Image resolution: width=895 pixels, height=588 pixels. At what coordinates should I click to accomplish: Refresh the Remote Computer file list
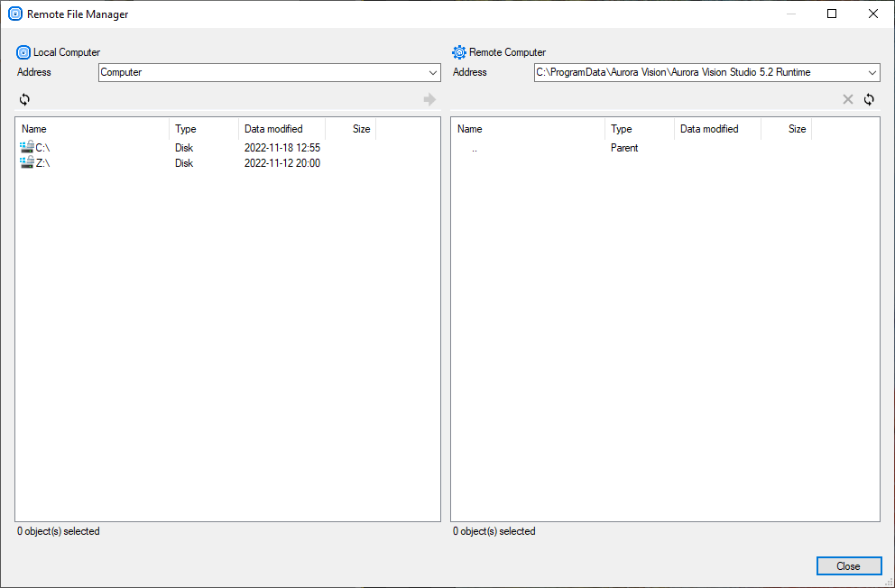coord(869,99)
